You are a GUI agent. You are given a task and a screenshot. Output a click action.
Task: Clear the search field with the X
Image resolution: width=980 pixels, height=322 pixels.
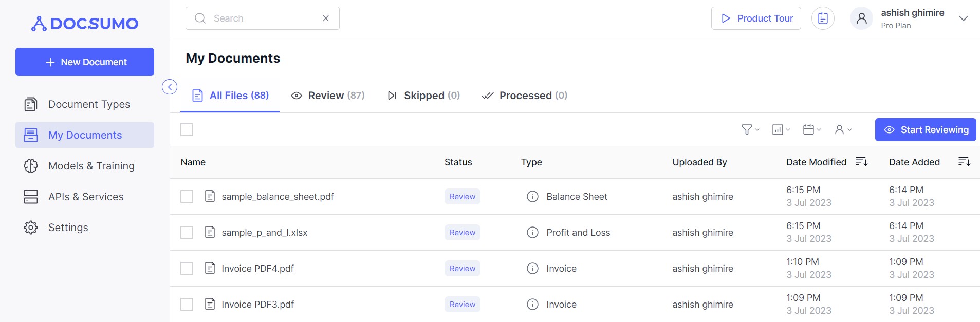coord(326,18)
